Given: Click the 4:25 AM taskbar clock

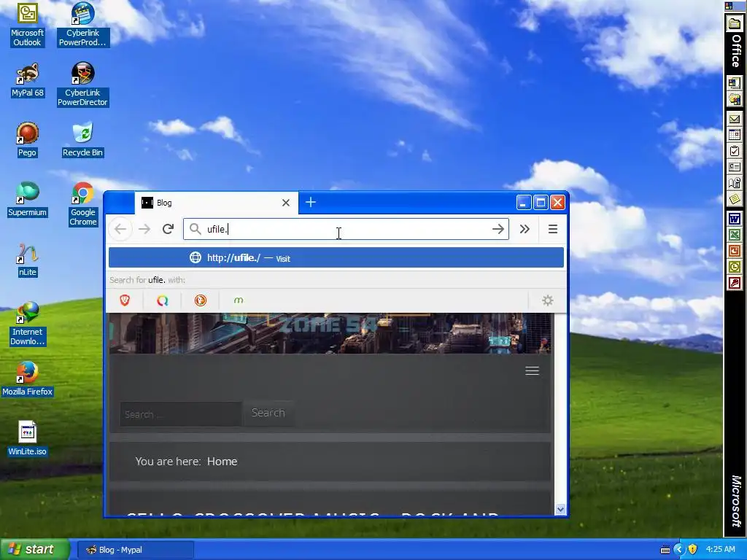Looking at the screenshot, I should pyautogui.click(x=720, y=550).
